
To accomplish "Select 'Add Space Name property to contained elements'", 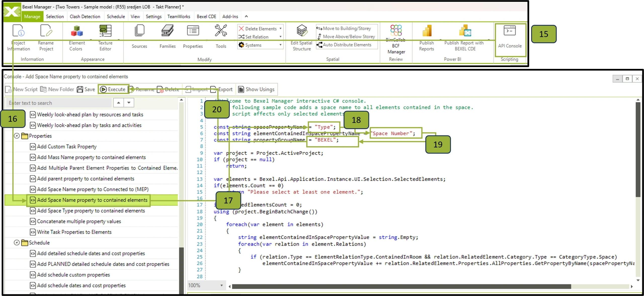I will tap(92, 200).
